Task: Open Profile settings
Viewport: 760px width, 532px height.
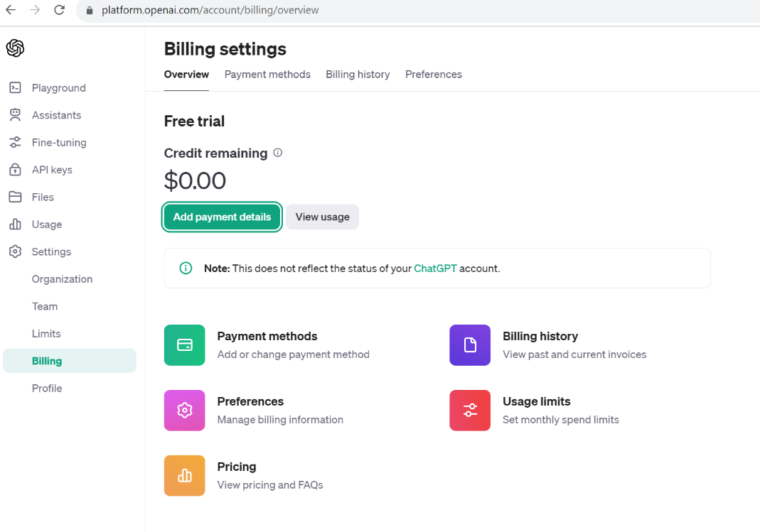Action: click(x=47, y=389)
